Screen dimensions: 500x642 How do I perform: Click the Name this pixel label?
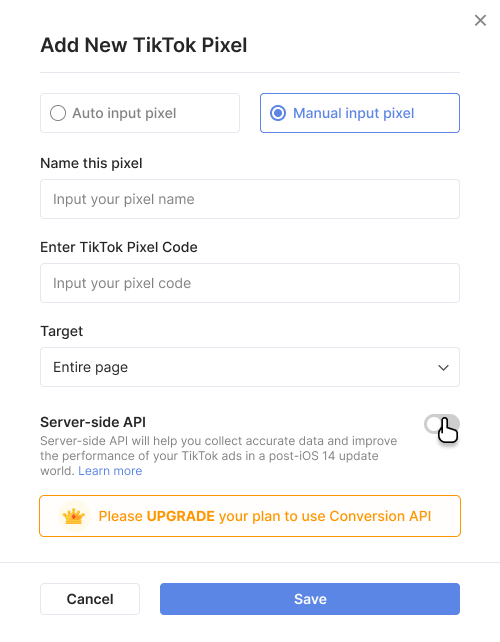pos(91,163)
